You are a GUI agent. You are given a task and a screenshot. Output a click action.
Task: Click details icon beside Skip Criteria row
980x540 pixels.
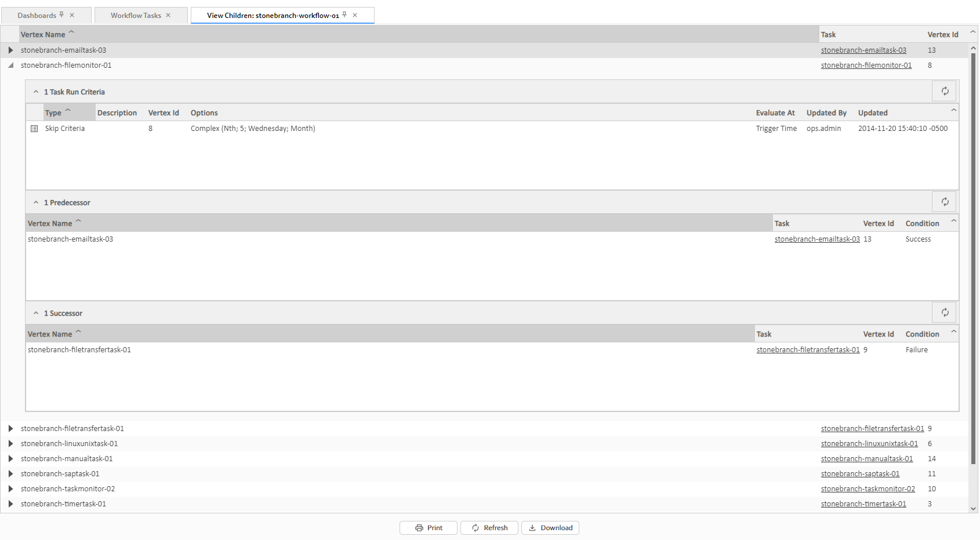tap(34, 129)
